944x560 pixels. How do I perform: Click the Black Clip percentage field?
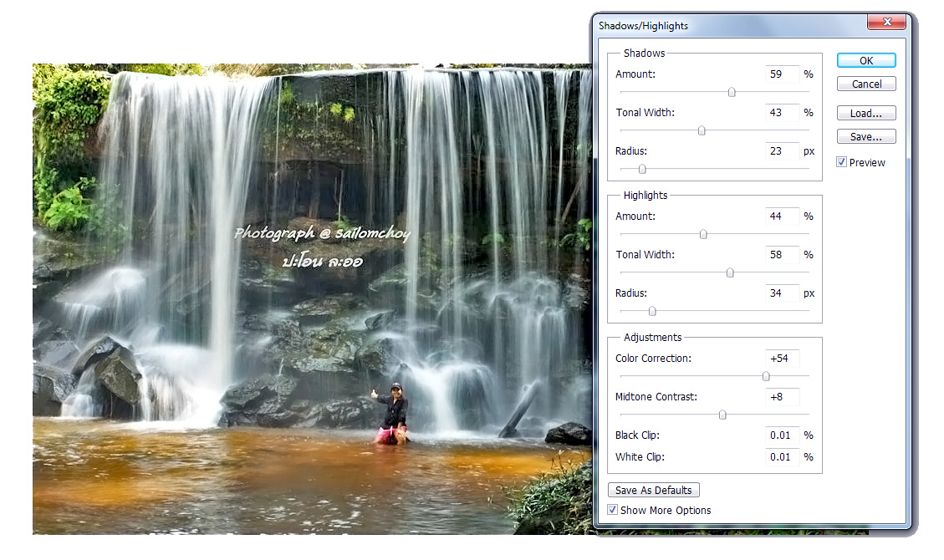[782, 435]
